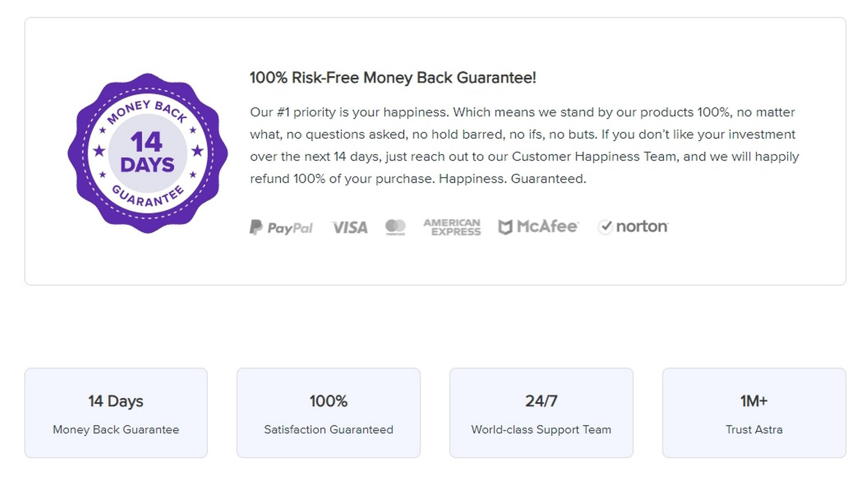Select the 14 Days Money Back card
Image resolution: width=868 pixels, height=487 pixels.
point(116,413)
